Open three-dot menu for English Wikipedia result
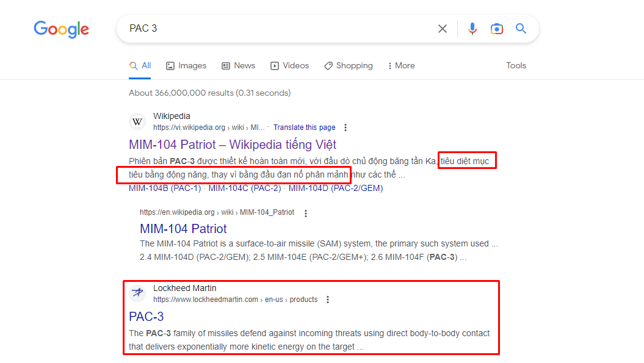 pyautogui.click(x=306, y=213)
